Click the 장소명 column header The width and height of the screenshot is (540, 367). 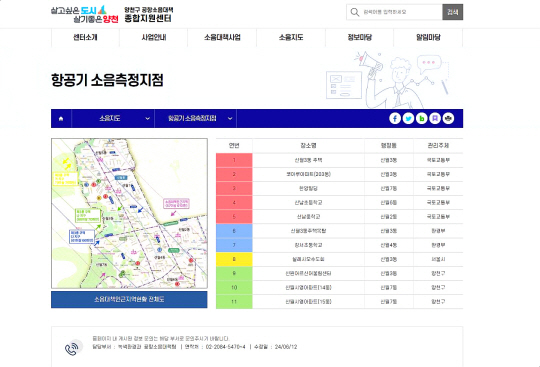click(308, 146)
